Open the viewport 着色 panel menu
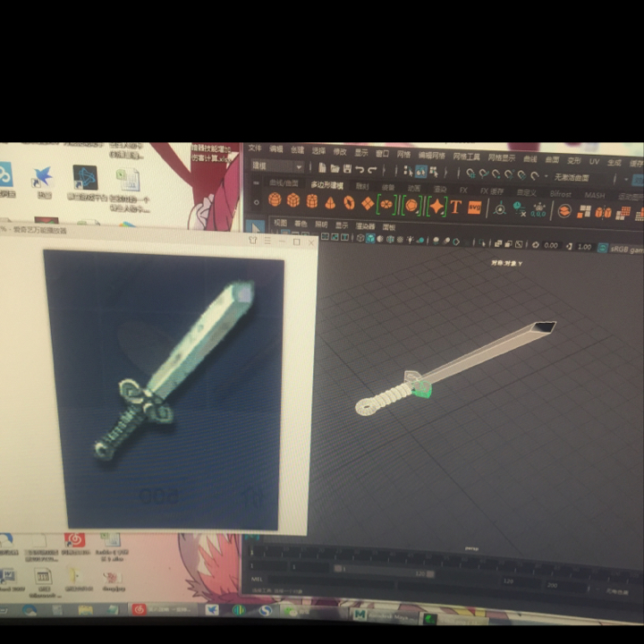The height and width of the screenshot is (644, 644). (x=301, y=224)
